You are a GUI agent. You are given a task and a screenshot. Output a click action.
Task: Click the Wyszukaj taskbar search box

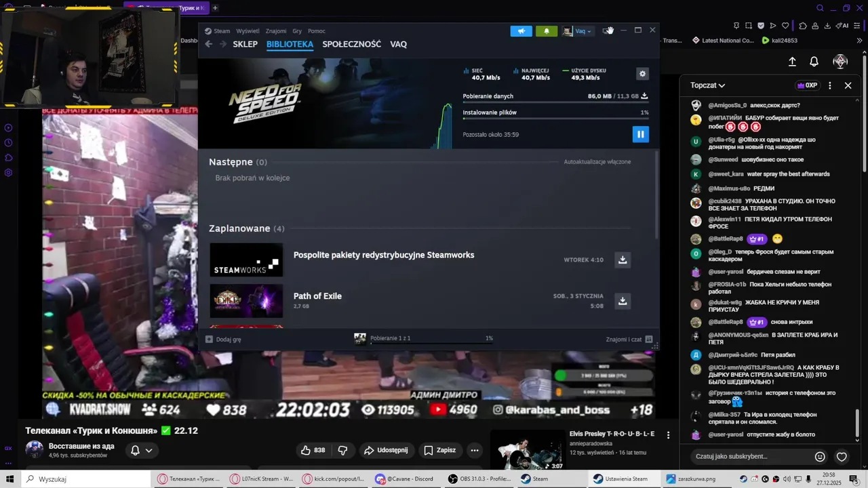(x=85, y=479)
